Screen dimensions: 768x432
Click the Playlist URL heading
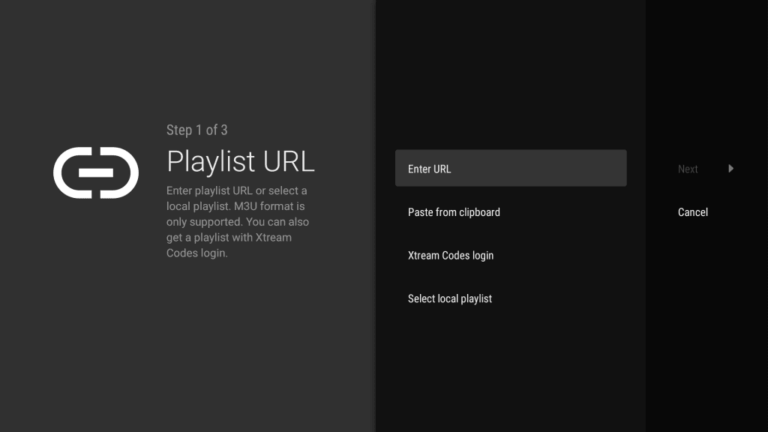pyautogui.click(x=240, y=161)
